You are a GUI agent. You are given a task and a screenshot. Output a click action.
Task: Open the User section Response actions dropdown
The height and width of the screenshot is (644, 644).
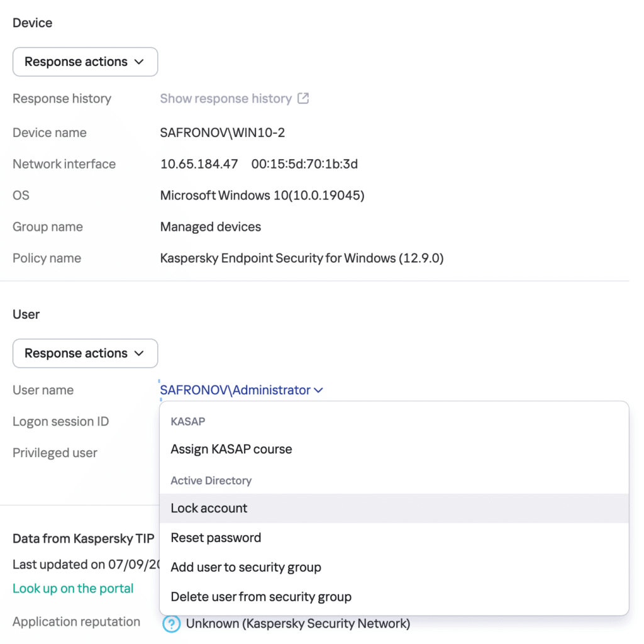[85, 353]
